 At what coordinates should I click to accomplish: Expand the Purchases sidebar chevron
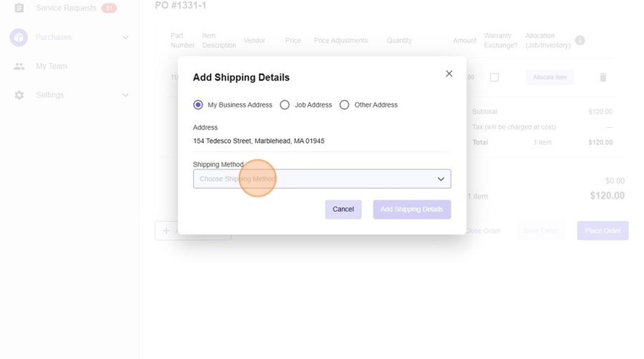point(125,37)
